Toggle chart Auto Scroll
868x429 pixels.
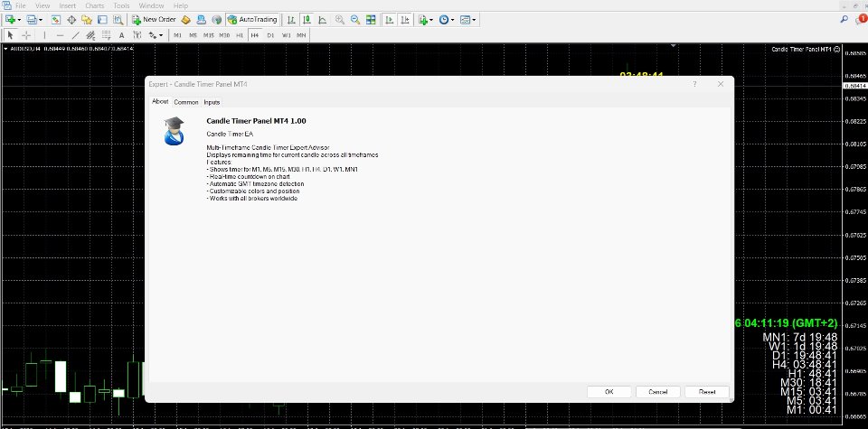click(x=389, y=19)
